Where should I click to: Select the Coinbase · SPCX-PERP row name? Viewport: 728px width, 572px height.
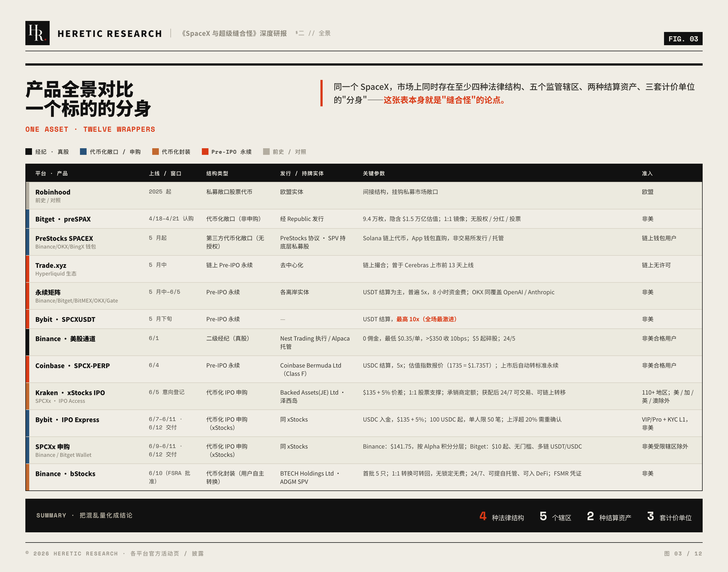(x=73, y=366)
